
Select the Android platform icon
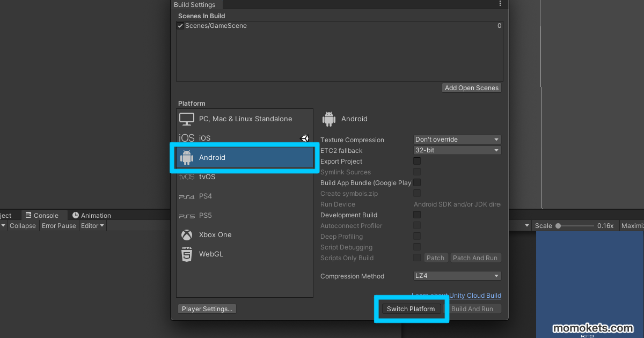(x=186, y=157)
